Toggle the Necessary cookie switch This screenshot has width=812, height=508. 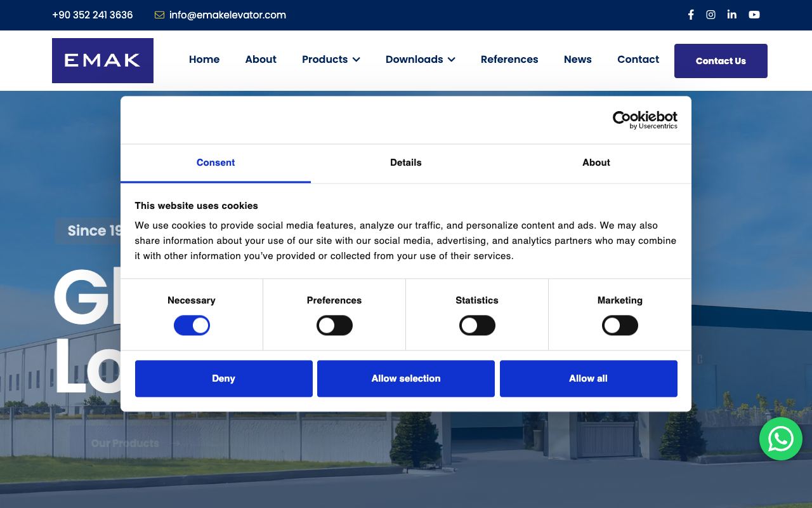pyautogui.click(x=192, y=326)
